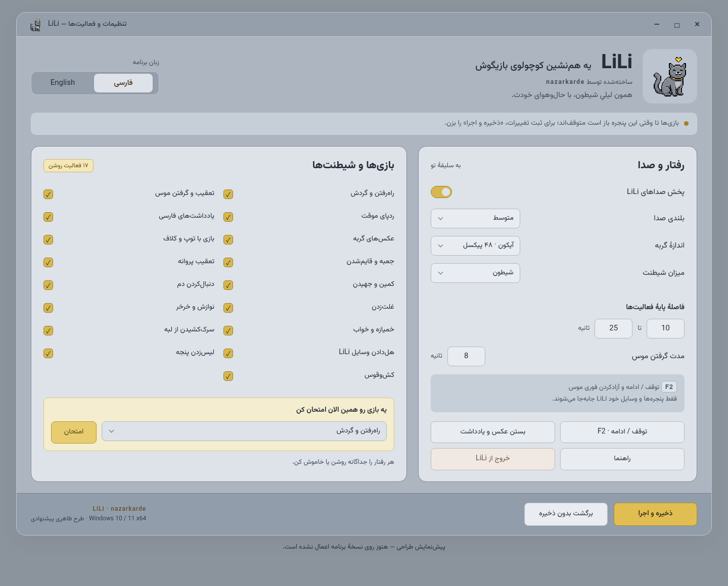Screen dimensions: 728x586
Task: Uncheck ردپای موقت checkbox
Action: click(x=229, y=217)
